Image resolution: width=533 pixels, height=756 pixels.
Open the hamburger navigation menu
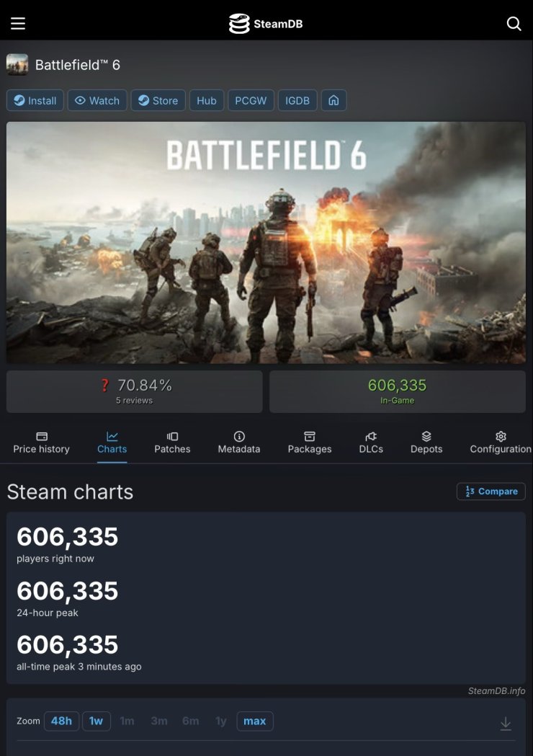tap(17, 23)
